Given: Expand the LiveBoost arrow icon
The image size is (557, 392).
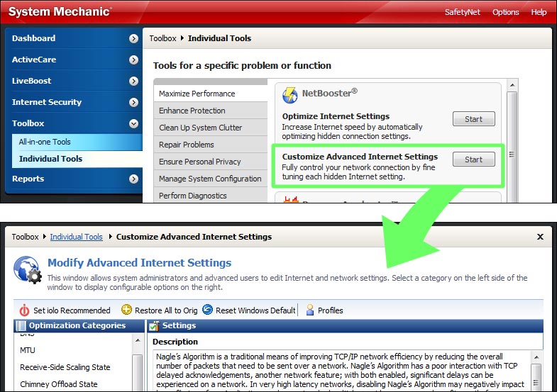Looking at the screenshot, I should coord(133,81).
